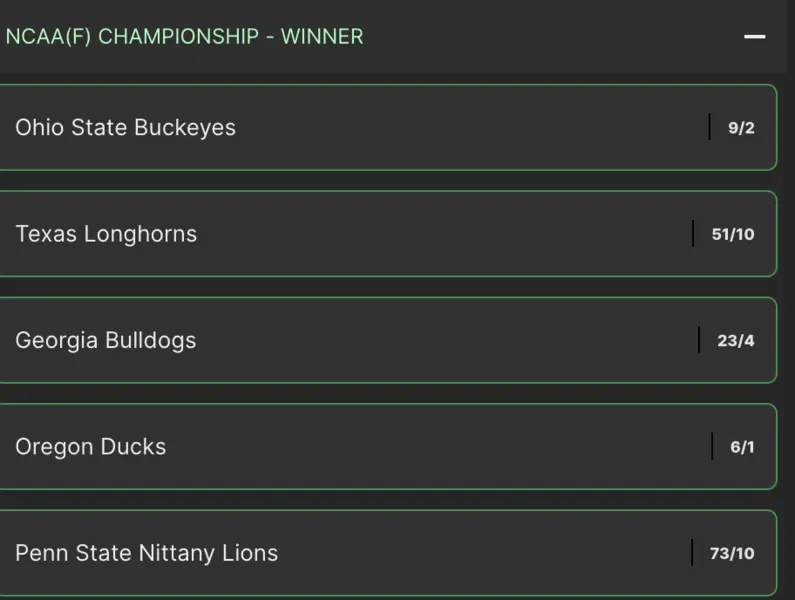Click the separator line before 23/4 odds
Viewport: 795px width, 600px height.
tap(699, 340)
